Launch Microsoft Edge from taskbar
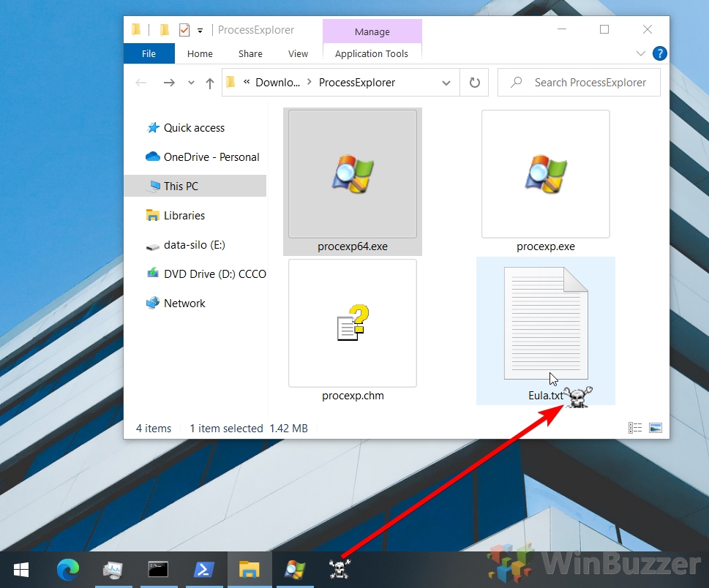Image resolution: width=709 pixels, height=588 pixels. tap(68, 570)
